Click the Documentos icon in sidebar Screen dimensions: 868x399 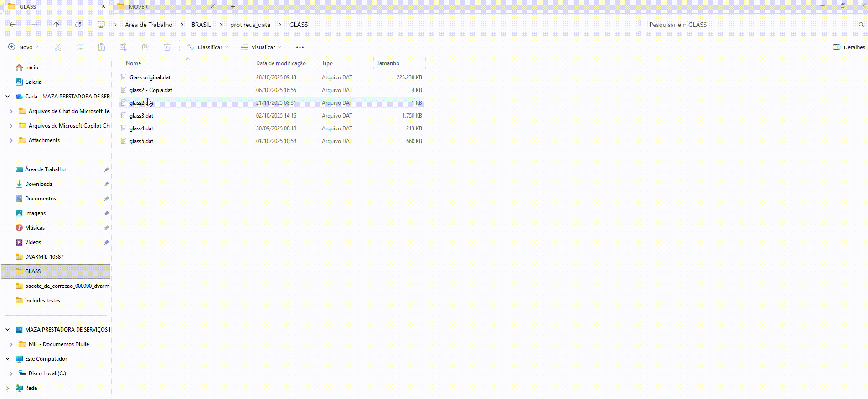click(19, 199)
